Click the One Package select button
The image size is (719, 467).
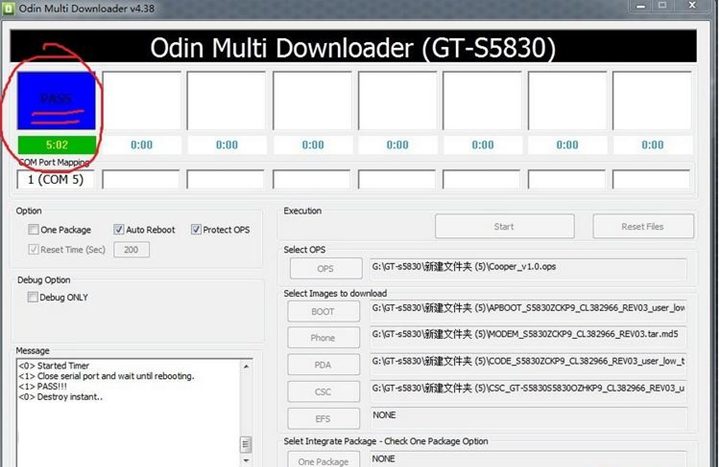323,461
